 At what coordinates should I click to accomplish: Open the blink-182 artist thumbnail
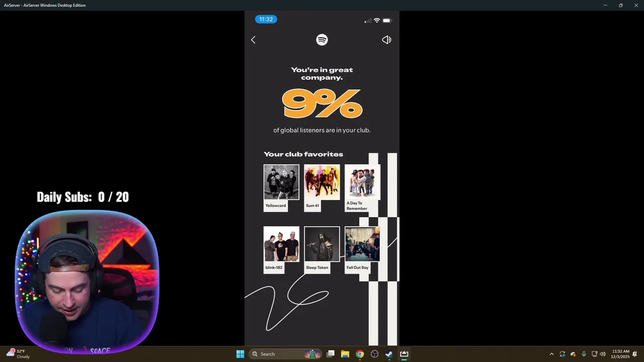(x=281, y=244)
